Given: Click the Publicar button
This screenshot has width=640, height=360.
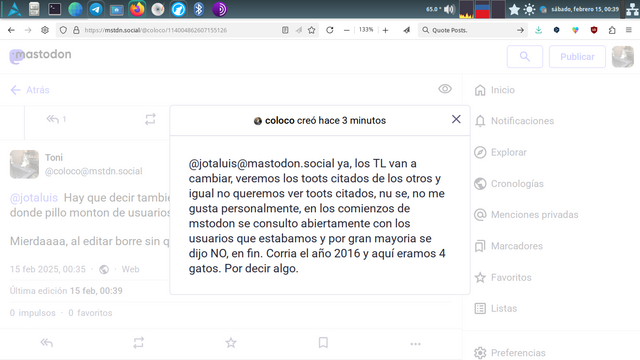Looking at the screenshot, I should (x=577, y=57).
